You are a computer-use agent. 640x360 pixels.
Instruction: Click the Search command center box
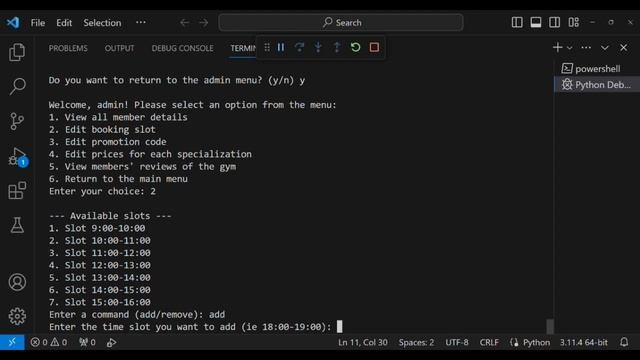(x=341, y=22)
